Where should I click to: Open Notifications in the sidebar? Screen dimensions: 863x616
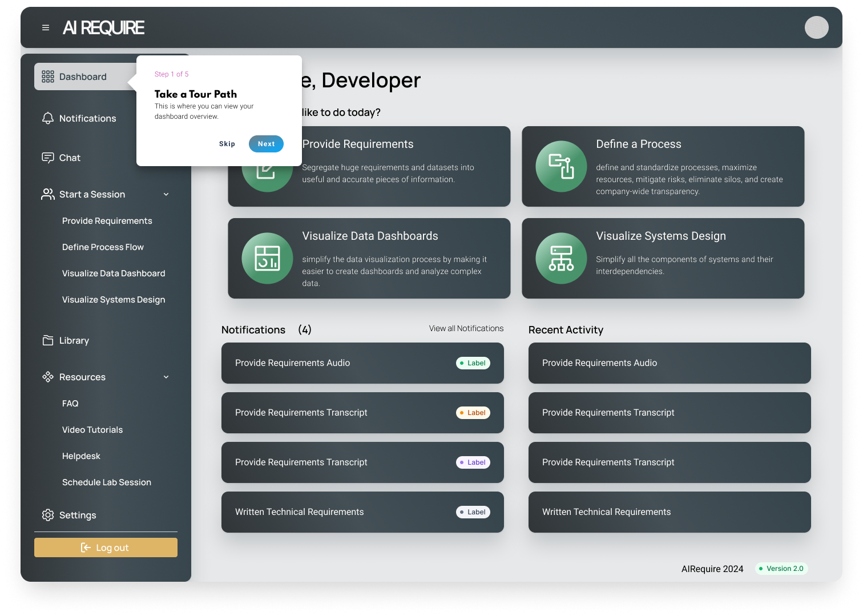pos(87,118)
